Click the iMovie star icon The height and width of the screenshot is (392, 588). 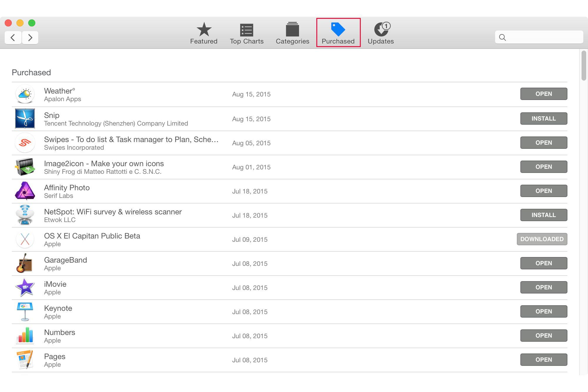point(25,287)
